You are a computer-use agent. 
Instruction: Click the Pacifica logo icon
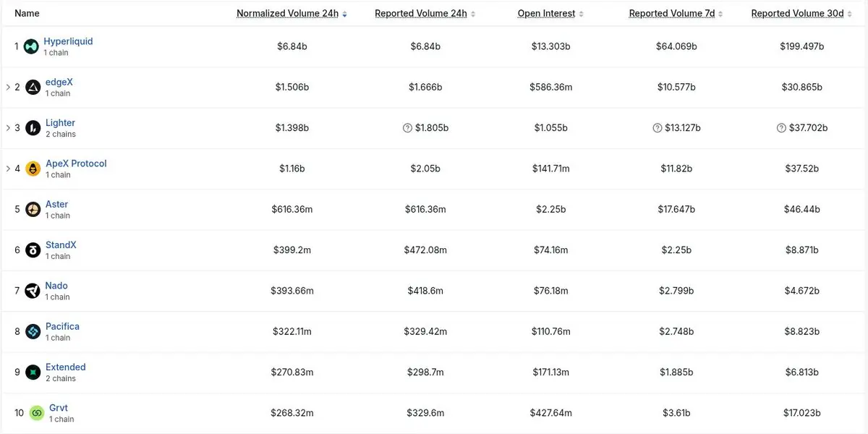click(33, 331)
